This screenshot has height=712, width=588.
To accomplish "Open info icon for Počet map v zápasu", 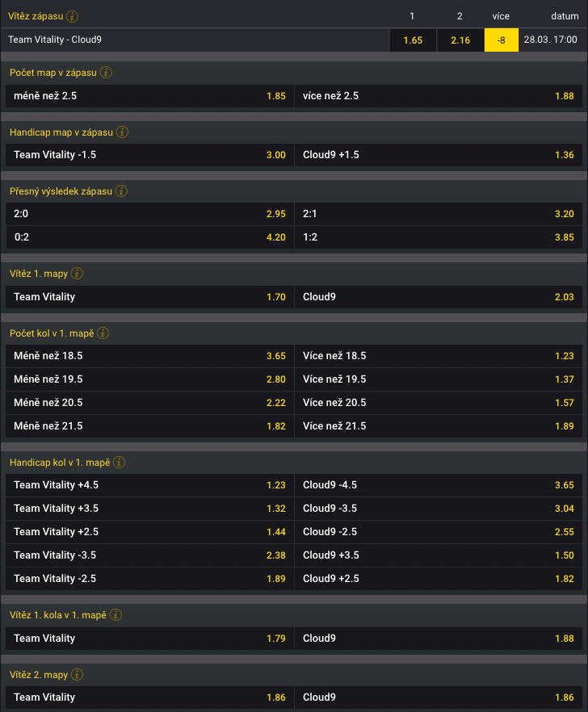I will click(x=106, y=73).
